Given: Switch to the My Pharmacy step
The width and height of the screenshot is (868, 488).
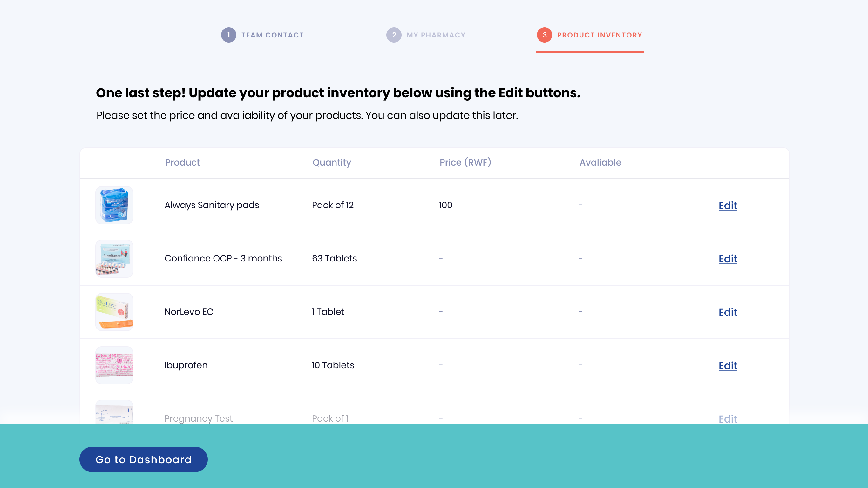Looking at the screenshot, I should (x=436, y=35).
